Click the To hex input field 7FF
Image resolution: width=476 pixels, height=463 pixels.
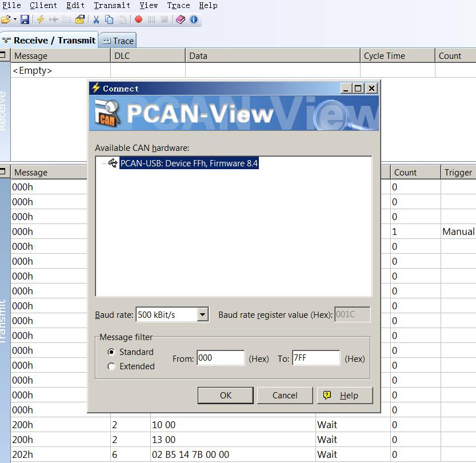(316, 358)
